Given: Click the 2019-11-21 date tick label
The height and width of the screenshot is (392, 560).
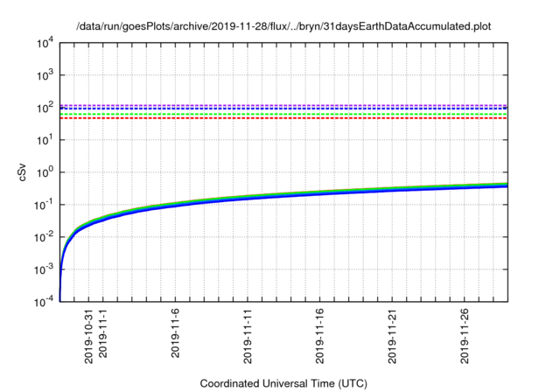Looking at the screenshot, I should tap(392, 336).
